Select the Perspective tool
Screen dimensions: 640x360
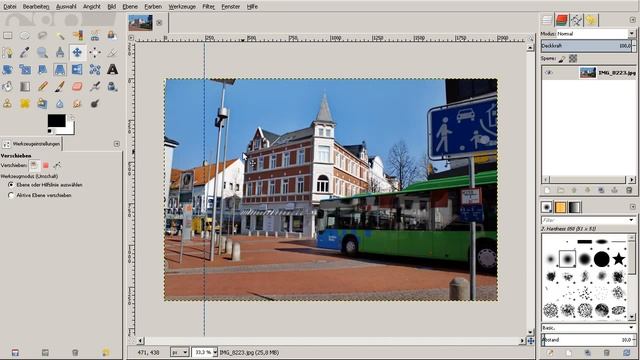click(60, 70)
